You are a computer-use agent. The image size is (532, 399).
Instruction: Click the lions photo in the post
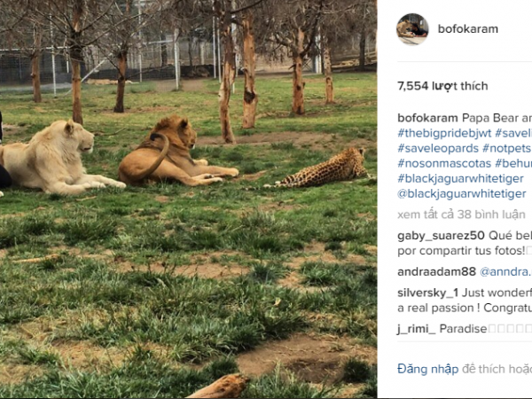click(x=188, y=199)
